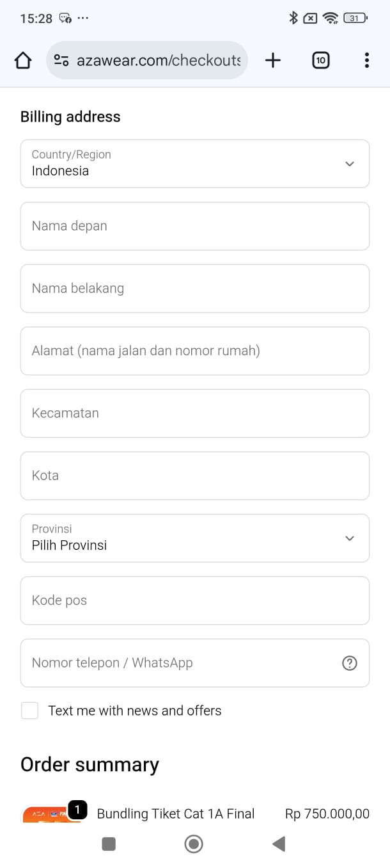
Task: Enable the Text me with news and offers checkbox
Action: [x=29, y=710]
